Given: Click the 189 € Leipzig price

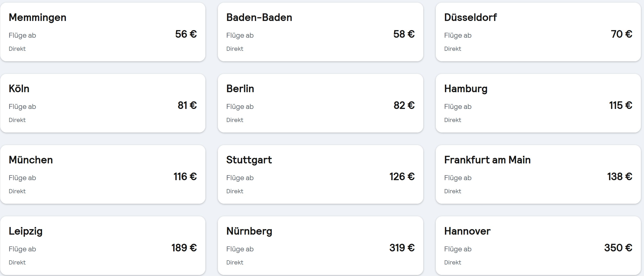Looking at the screenshot, I should [x=184, y=248].
